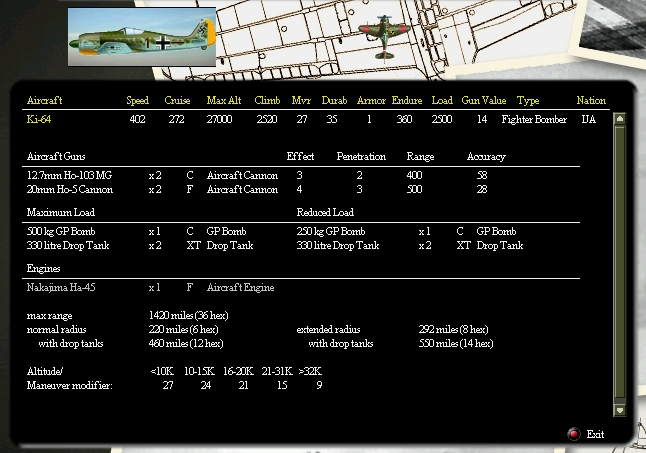Click the scrollbar up arrow
The height and width of the screenshot is (453, 646).
[x=620, y=119]
